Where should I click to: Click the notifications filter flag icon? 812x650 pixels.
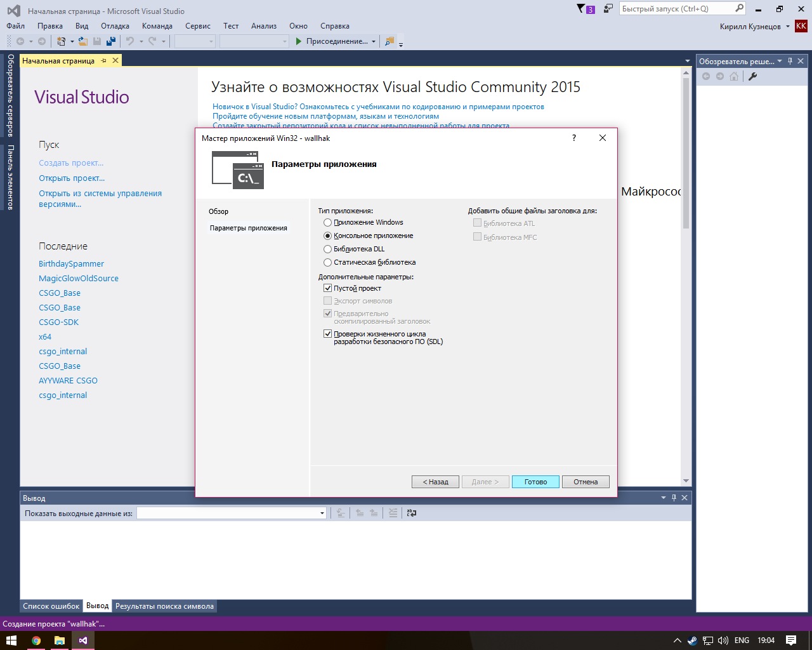coord(581,9)
